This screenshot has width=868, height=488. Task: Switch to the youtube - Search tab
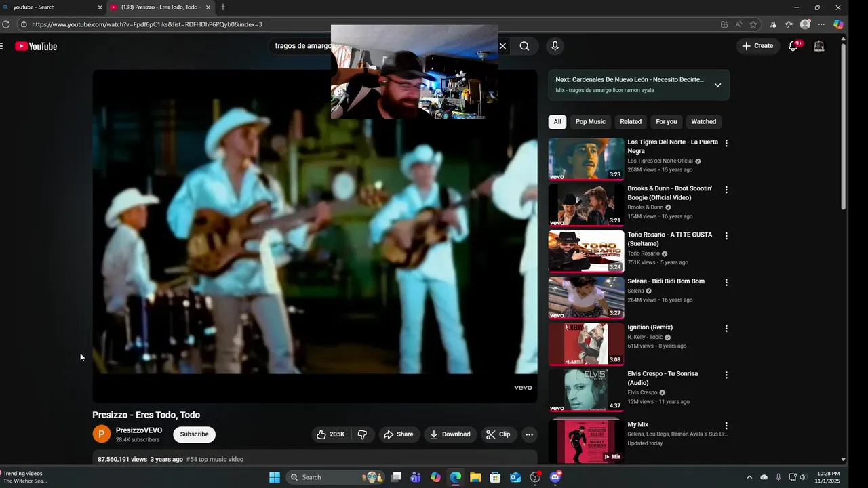53,7
